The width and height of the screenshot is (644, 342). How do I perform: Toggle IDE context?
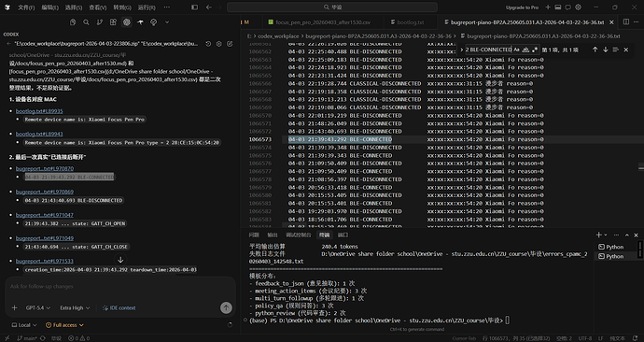click(x=119, y=307)
